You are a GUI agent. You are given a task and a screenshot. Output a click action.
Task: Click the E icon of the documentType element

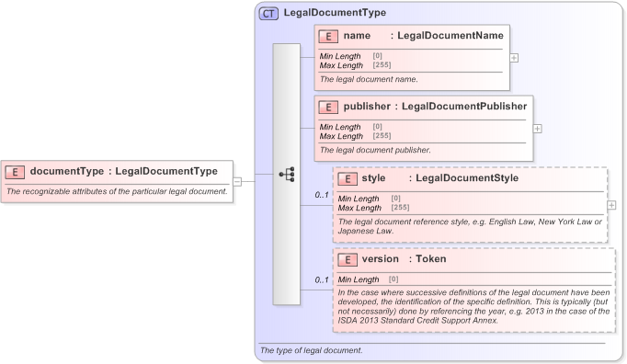15,172
